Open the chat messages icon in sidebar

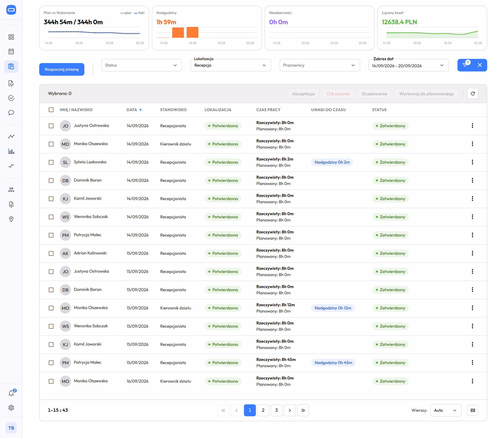pos(11,113)
